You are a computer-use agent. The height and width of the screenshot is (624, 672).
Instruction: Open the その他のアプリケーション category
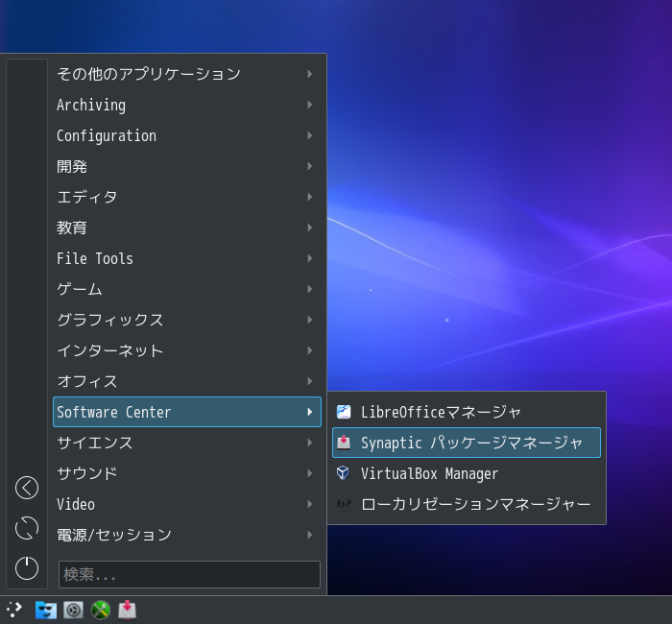tap(187, 74)
